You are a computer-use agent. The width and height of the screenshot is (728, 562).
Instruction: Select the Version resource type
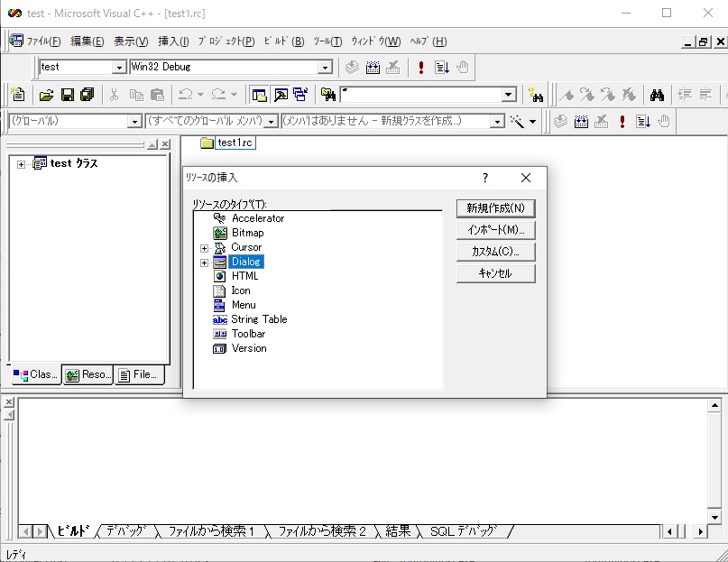tap(249, 348)
